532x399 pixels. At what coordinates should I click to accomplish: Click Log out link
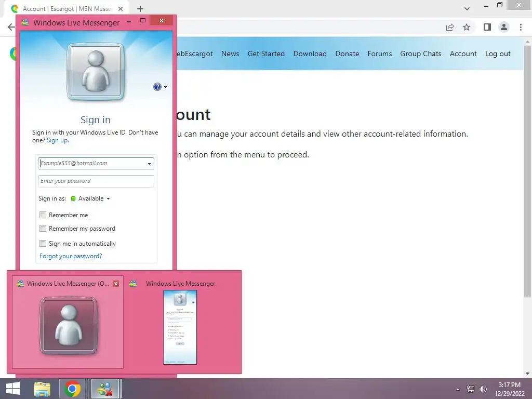[498, 54]
